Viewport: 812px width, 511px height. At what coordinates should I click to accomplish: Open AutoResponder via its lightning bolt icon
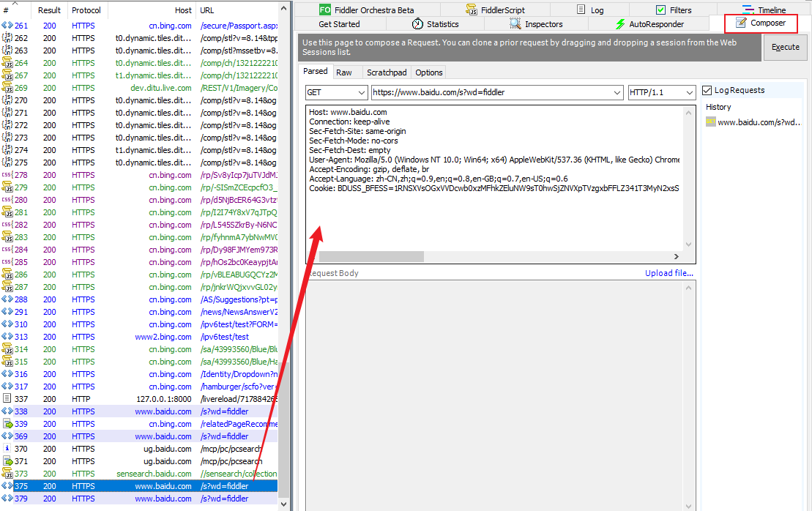(620, 24)
